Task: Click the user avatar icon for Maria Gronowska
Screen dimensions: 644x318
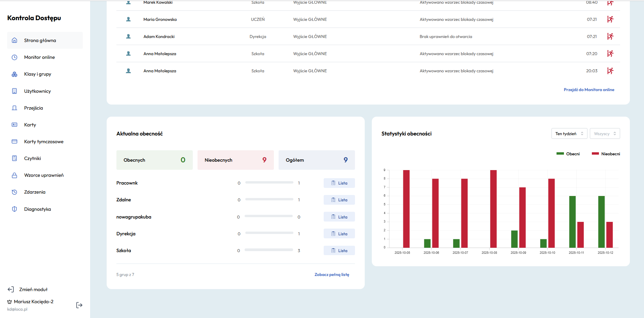Action: 128,19
